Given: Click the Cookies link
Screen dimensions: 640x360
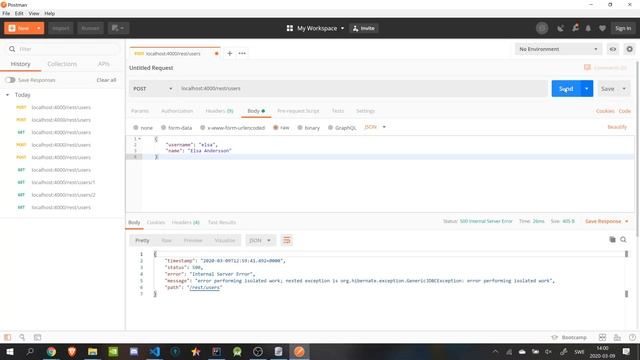Looking at the screenshot, I should click(x=605, y=111).
